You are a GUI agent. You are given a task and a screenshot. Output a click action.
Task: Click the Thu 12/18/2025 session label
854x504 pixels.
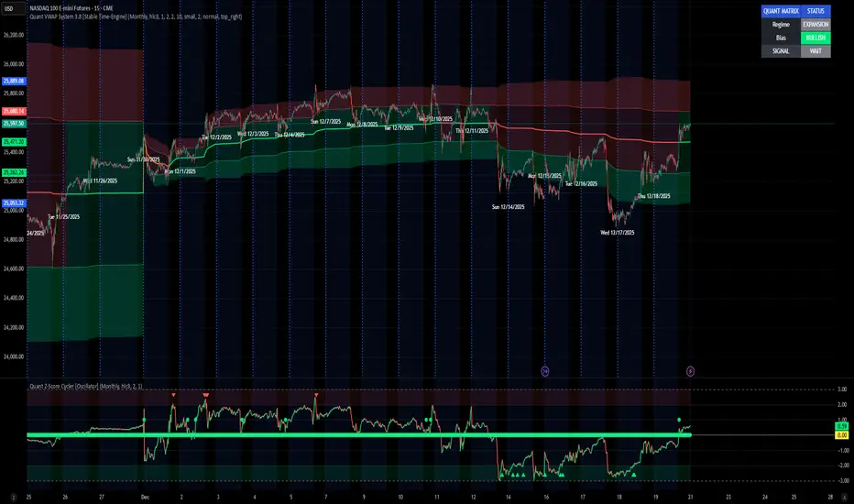[654, 196]
